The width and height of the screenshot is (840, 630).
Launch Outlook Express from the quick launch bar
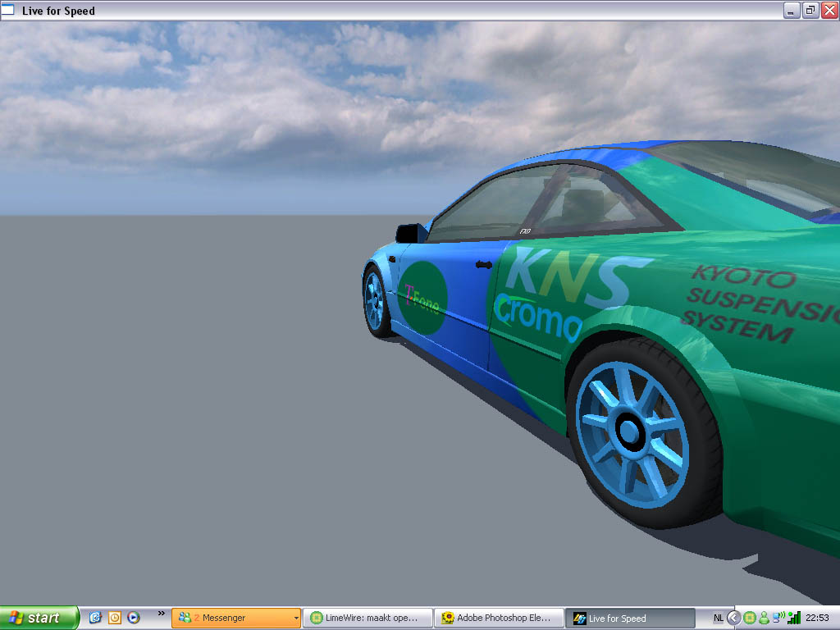(95, 618)
